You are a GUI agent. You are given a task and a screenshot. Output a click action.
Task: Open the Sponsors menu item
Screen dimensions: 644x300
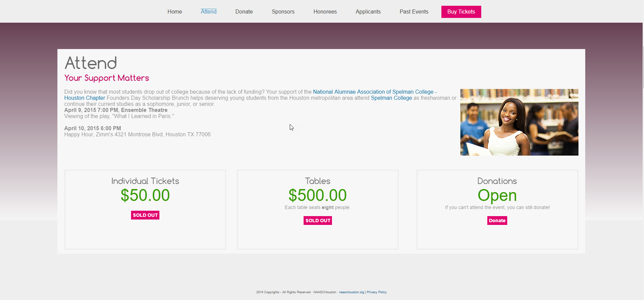283,12
